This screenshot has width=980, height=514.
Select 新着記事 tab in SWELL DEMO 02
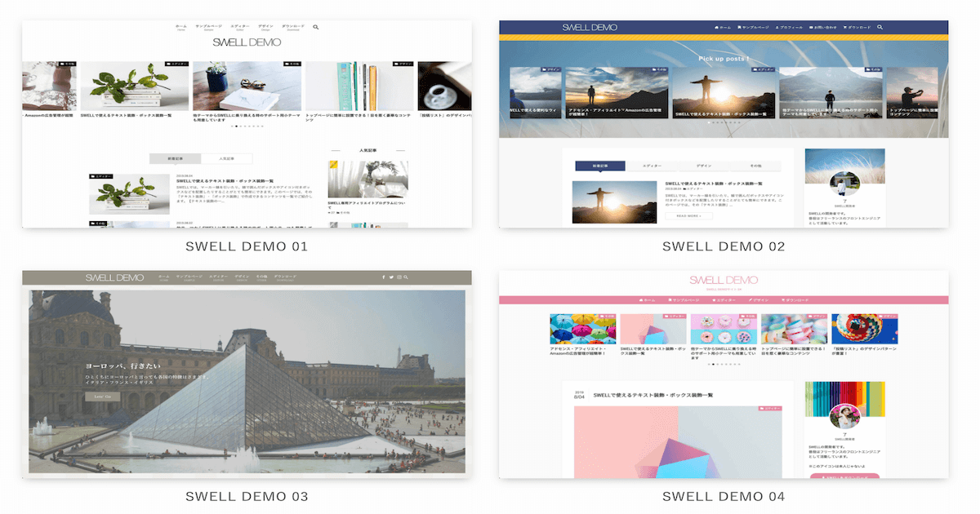tap(600, 166)
